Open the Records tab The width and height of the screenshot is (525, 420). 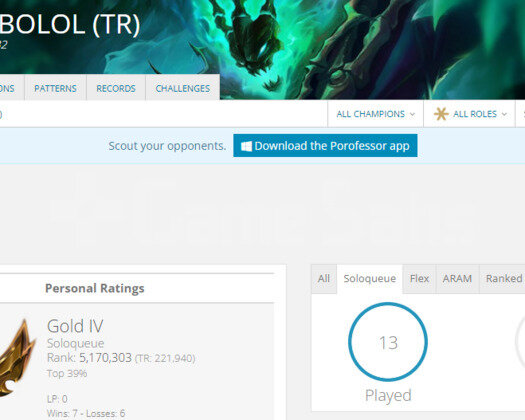coord(116,88)
